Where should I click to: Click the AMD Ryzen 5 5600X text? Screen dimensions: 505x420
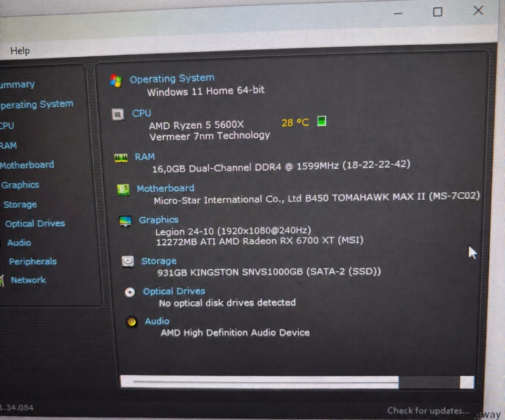[x=196, y=125]
